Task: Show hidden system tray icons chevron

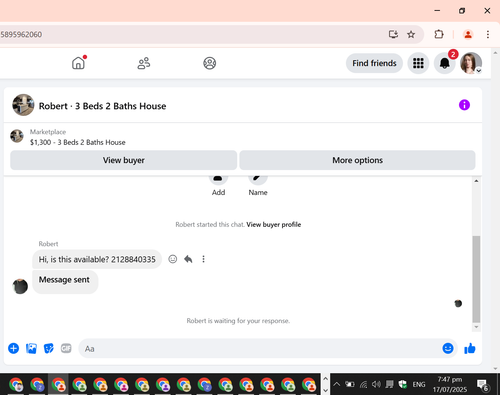Action: 337,384
